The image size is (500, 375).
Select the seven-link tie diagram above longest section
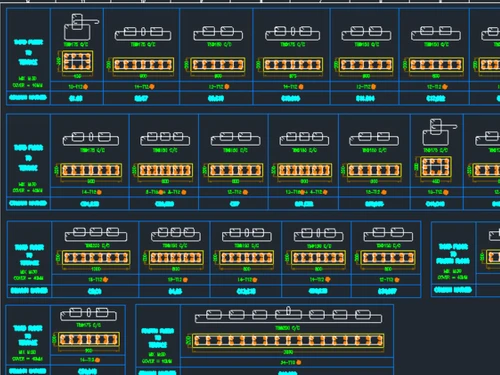coord(288,316)
